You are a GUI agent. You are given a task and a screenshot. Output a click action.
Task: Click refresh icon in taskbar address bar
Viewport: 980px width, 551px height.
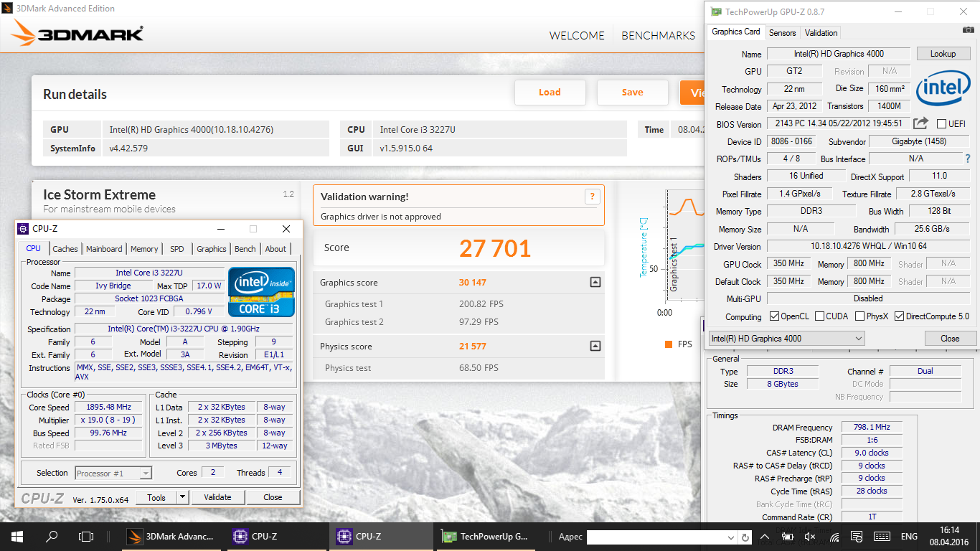[745, 537]
